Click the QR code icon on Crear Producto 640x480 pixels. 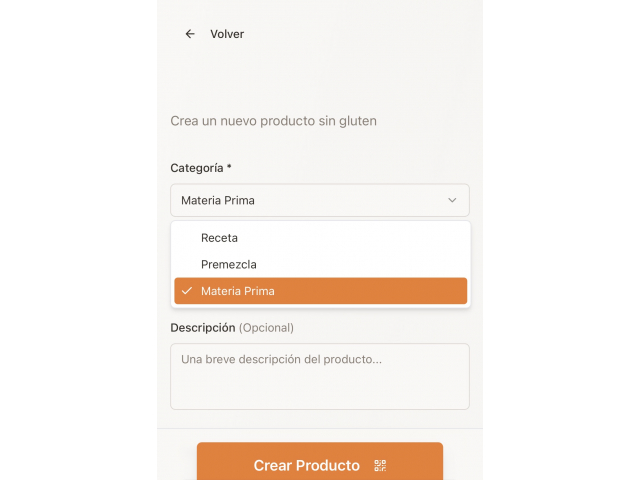[380, 465]
